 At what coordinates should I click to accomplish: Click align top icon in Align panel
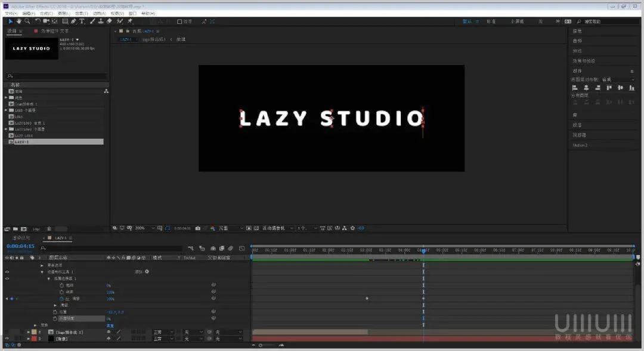(x=609, y=88)
